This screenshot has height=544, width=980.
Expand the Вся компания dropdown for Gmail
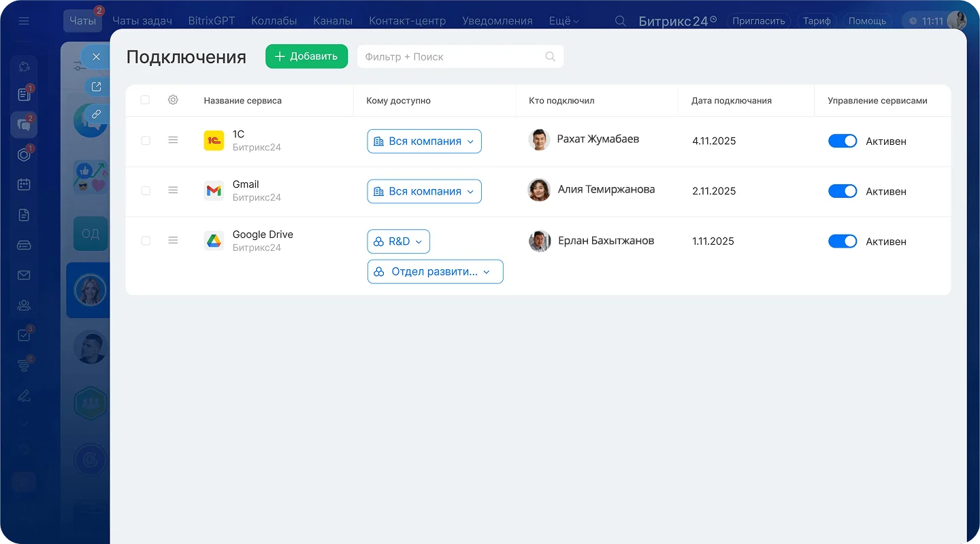coord(425,192)
